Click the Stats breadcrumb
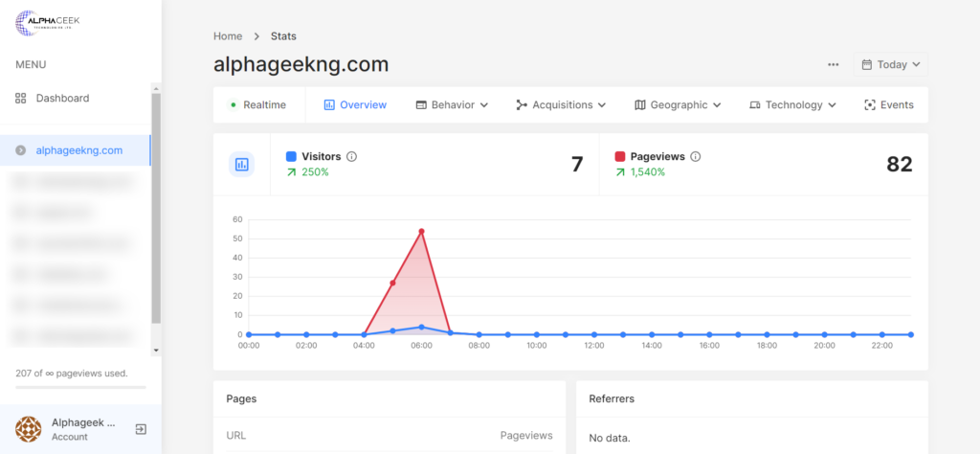The width and height of the screenshot is (980, 454). coord(283,36)
